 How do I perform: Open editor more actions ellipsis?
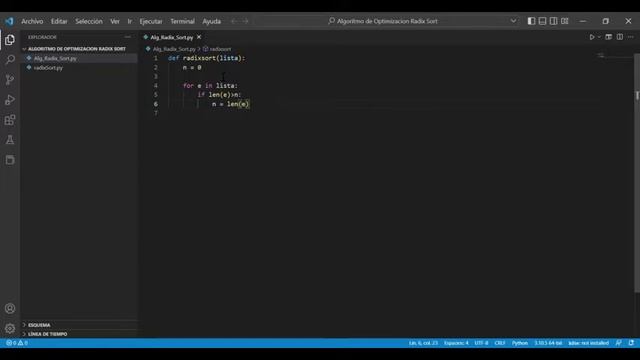[631, 37]
